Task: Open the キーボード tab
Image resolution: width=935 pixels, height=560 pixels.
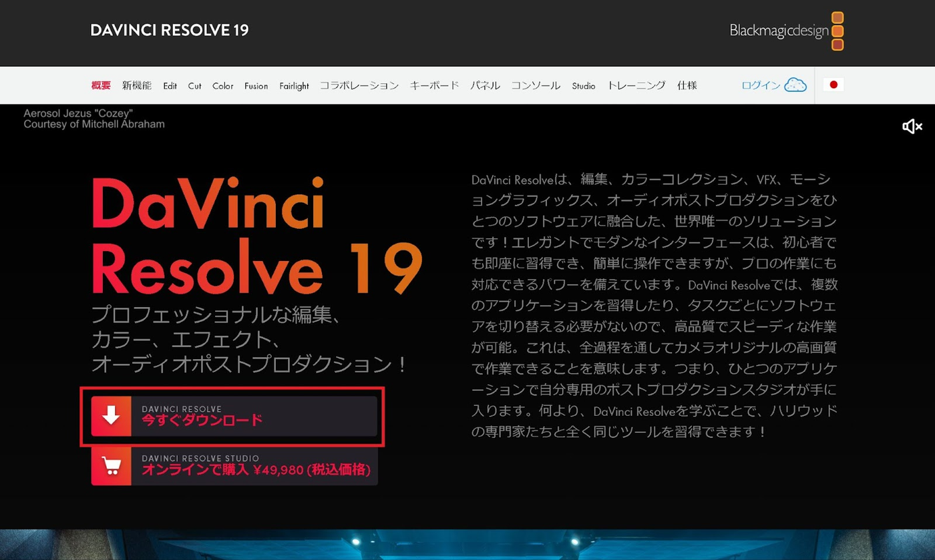Action: point(435,85)
